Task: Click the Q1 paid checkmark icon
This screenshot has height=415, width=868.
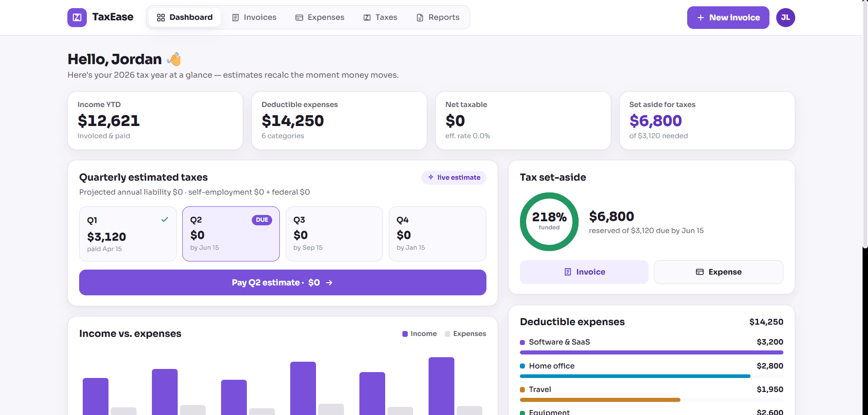Action: pyautogui.click(x=165, y=219)
